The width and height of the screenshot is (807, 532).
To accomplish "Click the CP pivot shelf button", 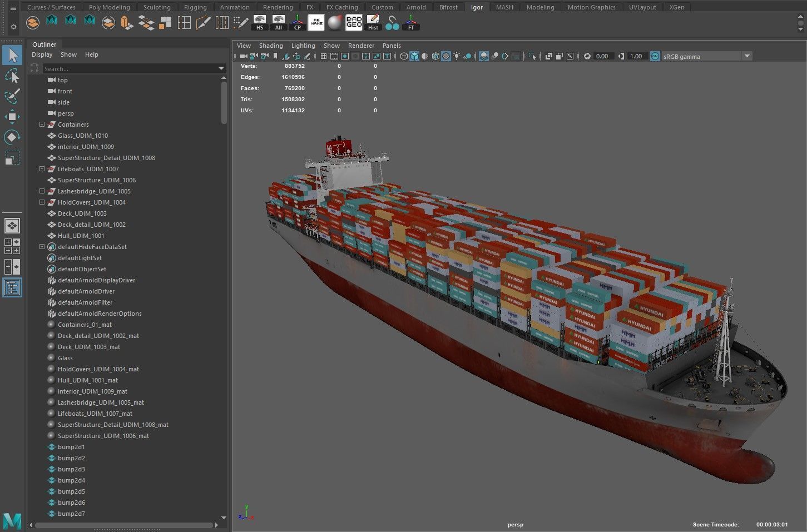I will point(298,23).
